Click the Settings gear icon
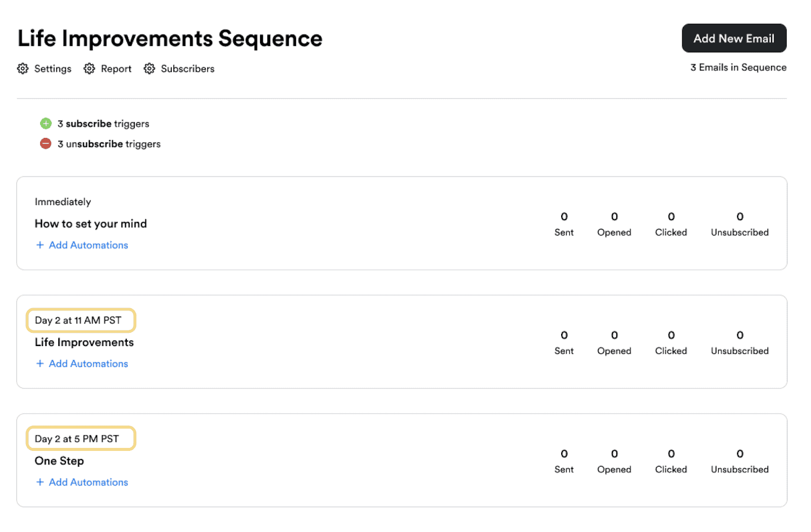The height and width of the screenshot is (532, 811). pos(23,69)
